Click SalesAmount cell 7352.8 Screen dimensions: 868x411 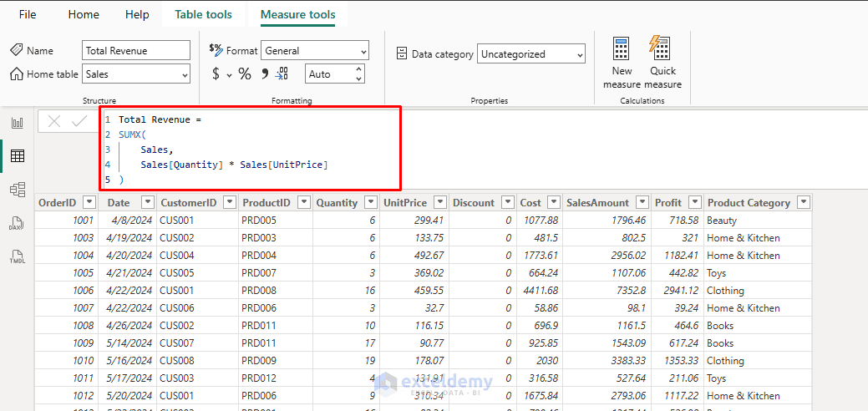tap(606, 290)
